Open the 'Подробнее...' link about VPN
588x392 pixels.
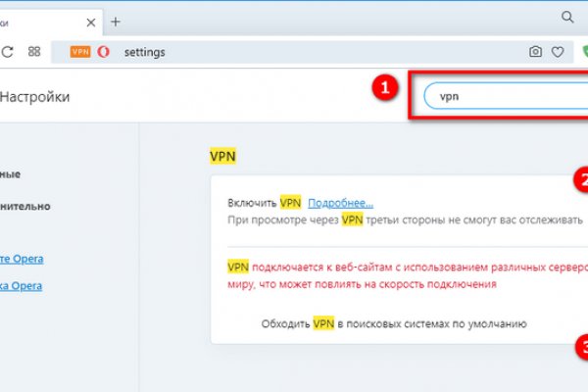(340, 202)
